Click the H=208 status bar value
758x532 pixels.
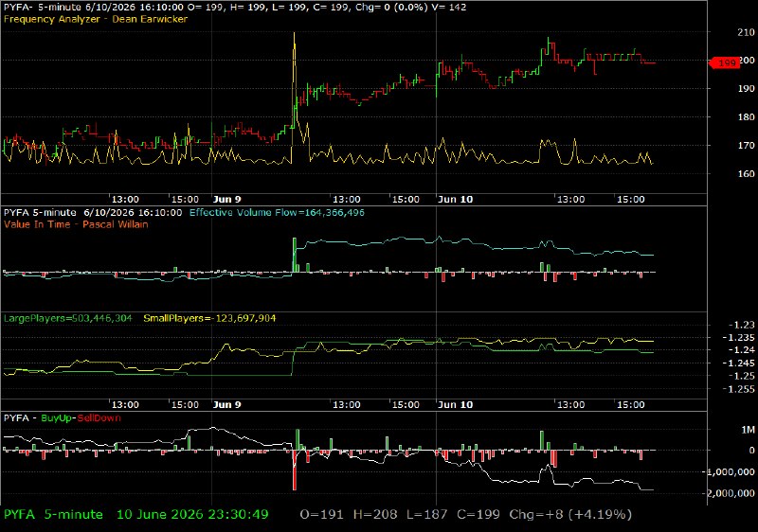(x=375, y=514)
